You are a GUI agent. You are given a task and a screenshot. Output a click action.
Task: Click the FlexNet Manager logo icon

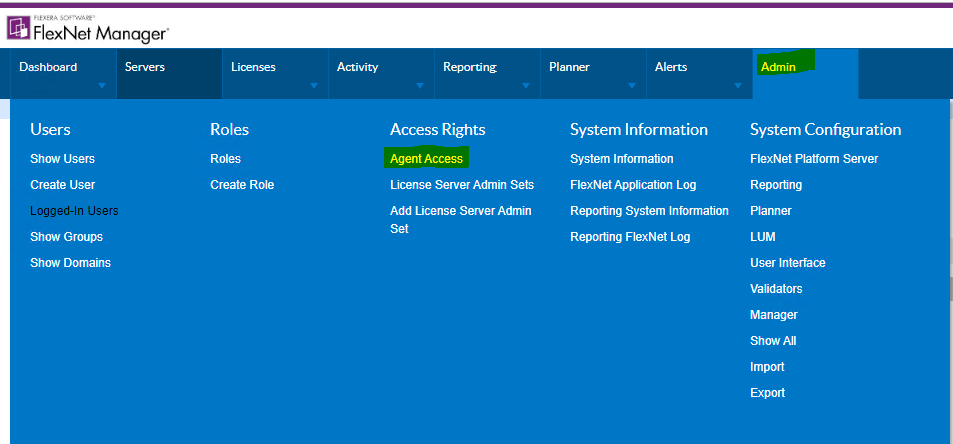[17, 28]
